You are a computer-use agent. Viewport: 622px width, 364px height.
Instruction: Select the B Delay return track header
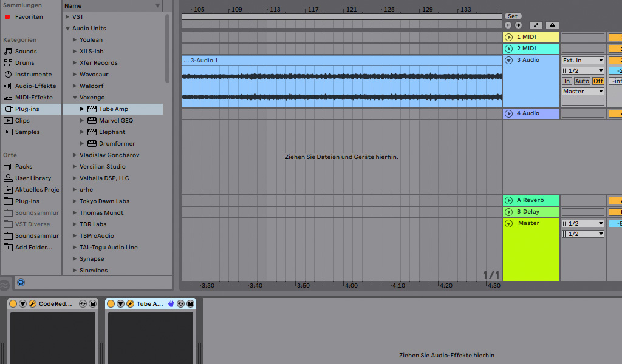[x=531, y=212]
